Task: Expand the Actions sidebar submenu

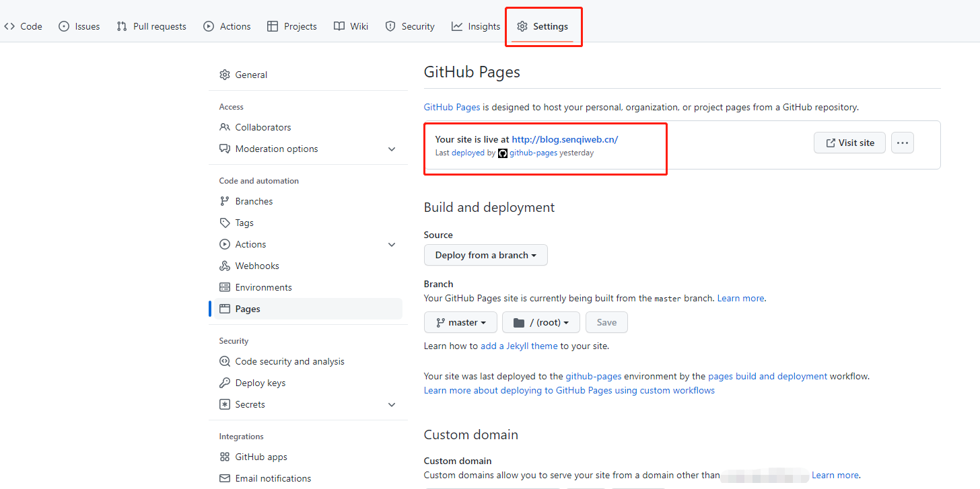Action: [x=392, y=244]
